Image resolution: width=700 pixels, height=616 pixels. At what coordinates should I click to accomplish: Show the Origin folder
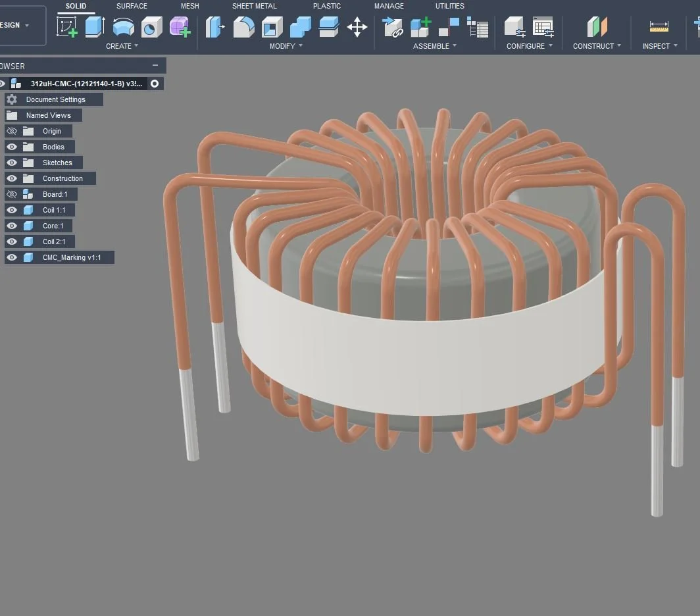point(11,130)
